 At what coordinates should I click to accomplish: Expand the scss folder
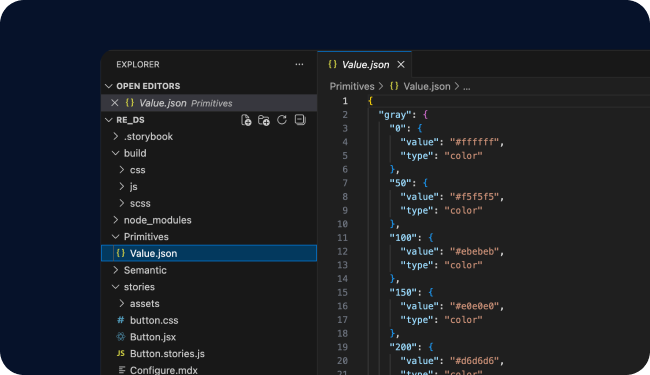point(121,203)
